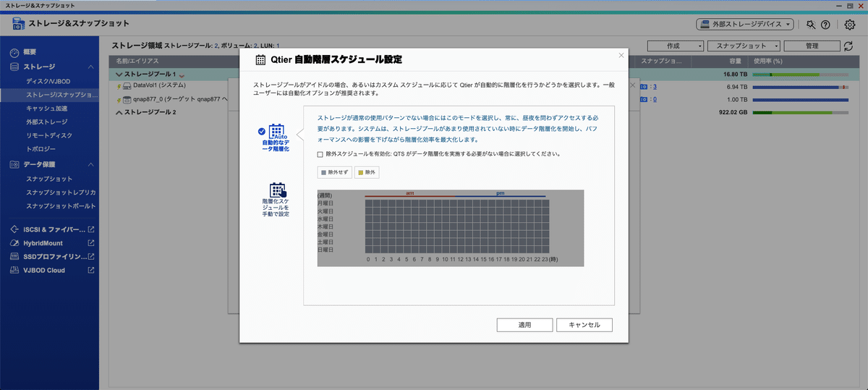Click qnap877_0 snapshot camera icon
This screenshot has height=390, width=868.
coord(645,99)
